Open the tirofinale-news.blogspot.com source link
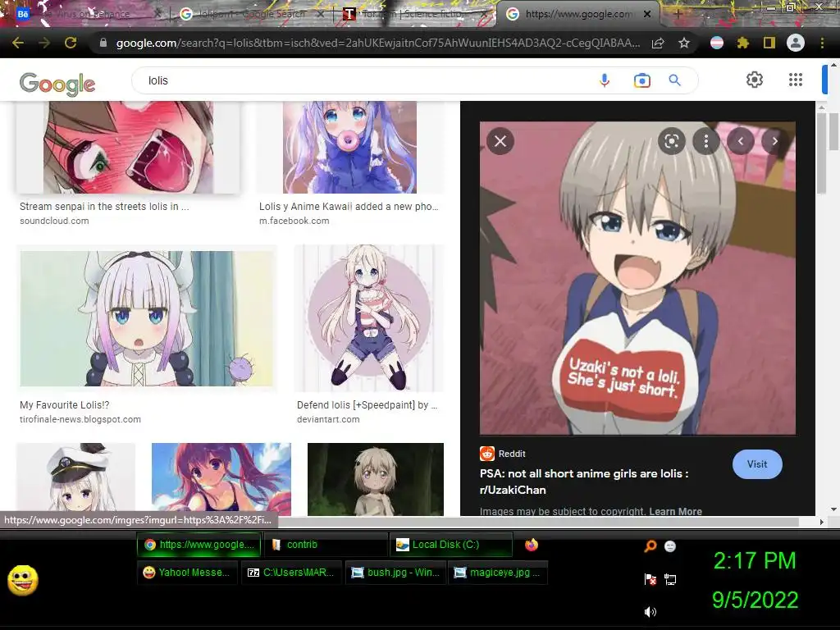Screen dimensions: 840x630 tap(80, 419)
